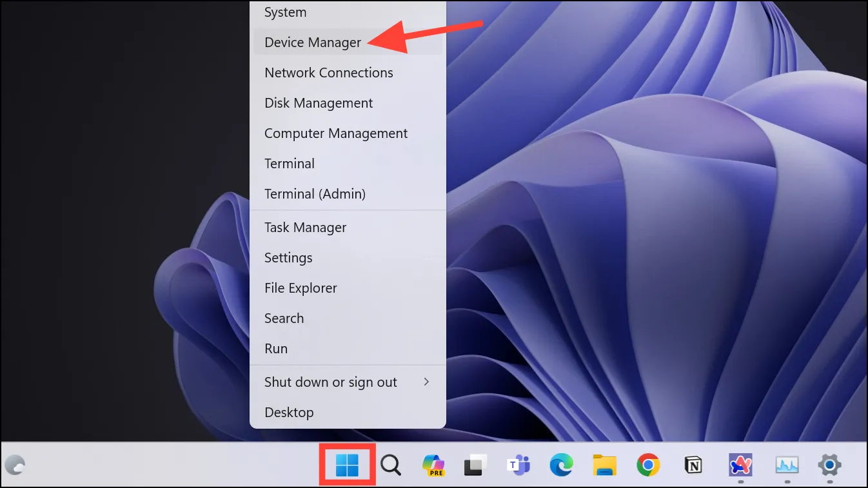The height and width of the screenshot is (488, 868).
Task: Click the widgets icon at taskbar left edge
Action: pos(15,465)
